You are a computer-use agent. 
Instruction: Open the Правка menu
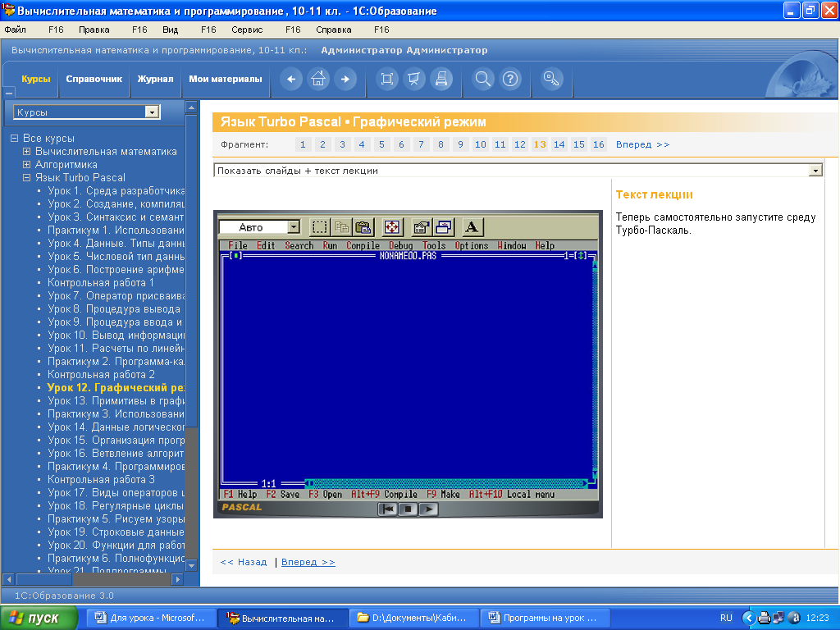tap(94, 30)
